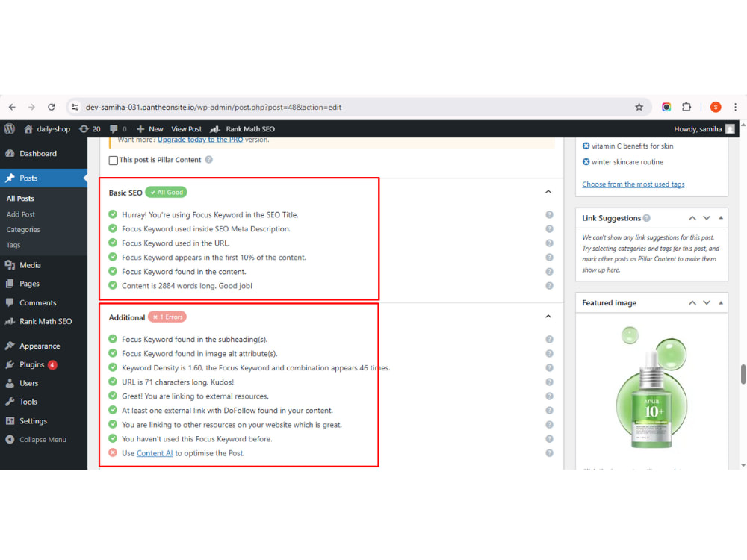
Task: Click the featured image serum thumbnail
Action: [x=651, y=388]
